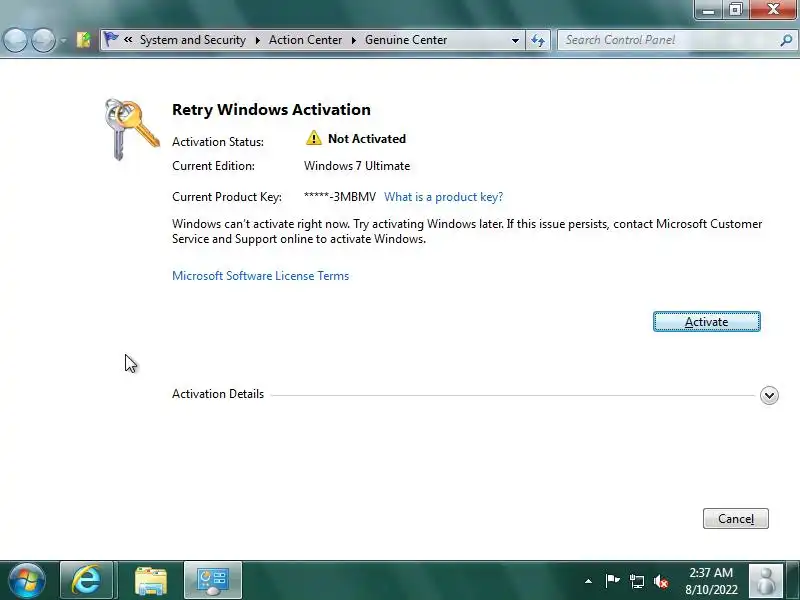800x600 pixels.
Task: Click the keys icon beside the title
Action: (132, 130)
